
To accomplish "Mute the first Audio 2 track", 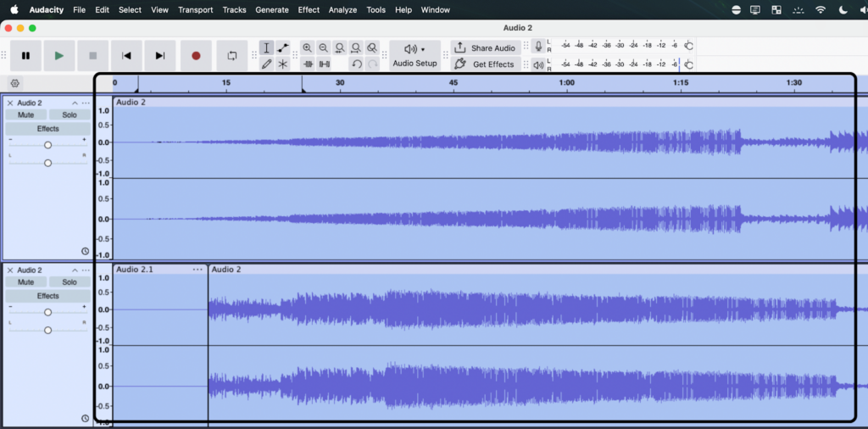I will point(25,115).
